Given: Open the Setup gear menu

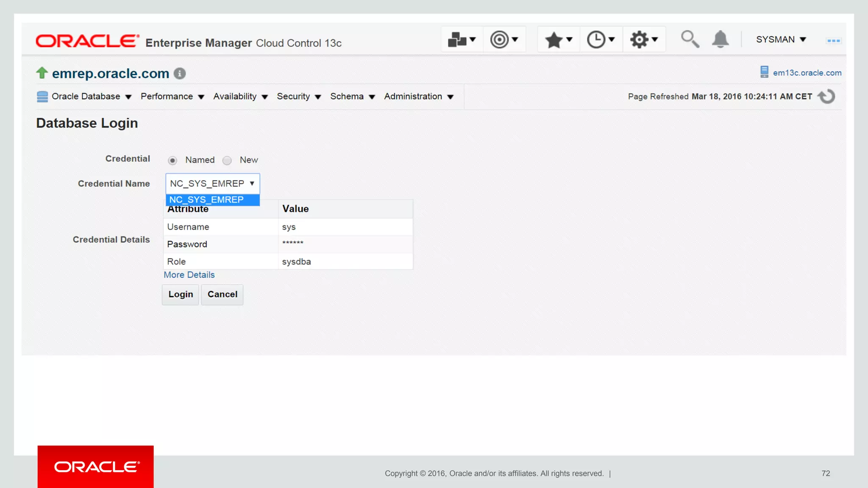Looking at the screenshot, I should [643, 39].
